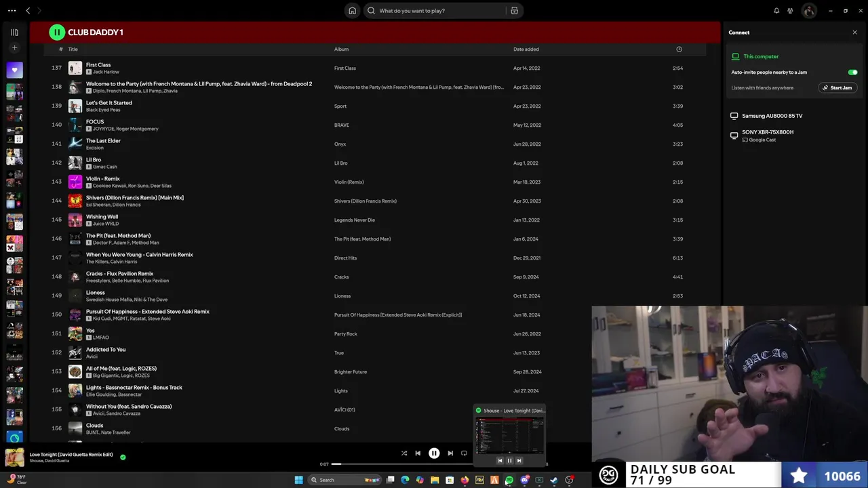
Task: Open the three-dots app menu
Action: click(12, 11)
